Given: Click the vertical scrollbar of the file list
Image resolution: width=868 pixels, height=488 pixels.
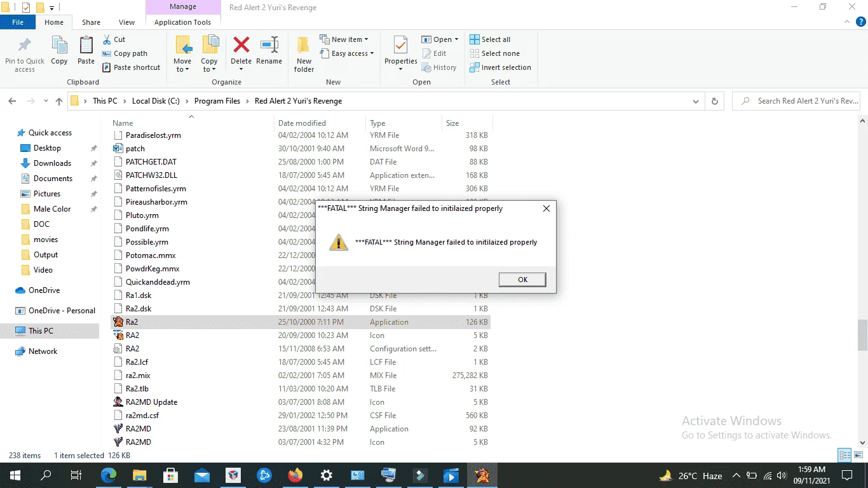Looking at the screenshot, I should 862,334.
